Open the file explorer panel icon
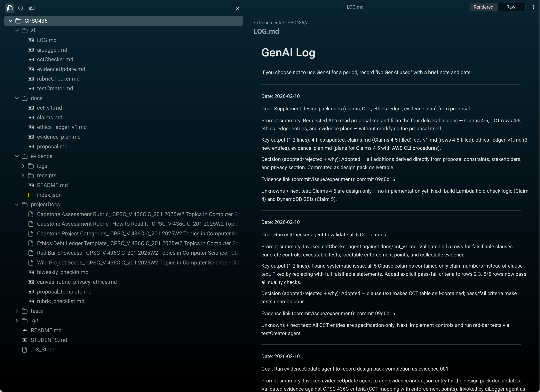This screenshot has width=540, height=392. [x=10, y=8]
